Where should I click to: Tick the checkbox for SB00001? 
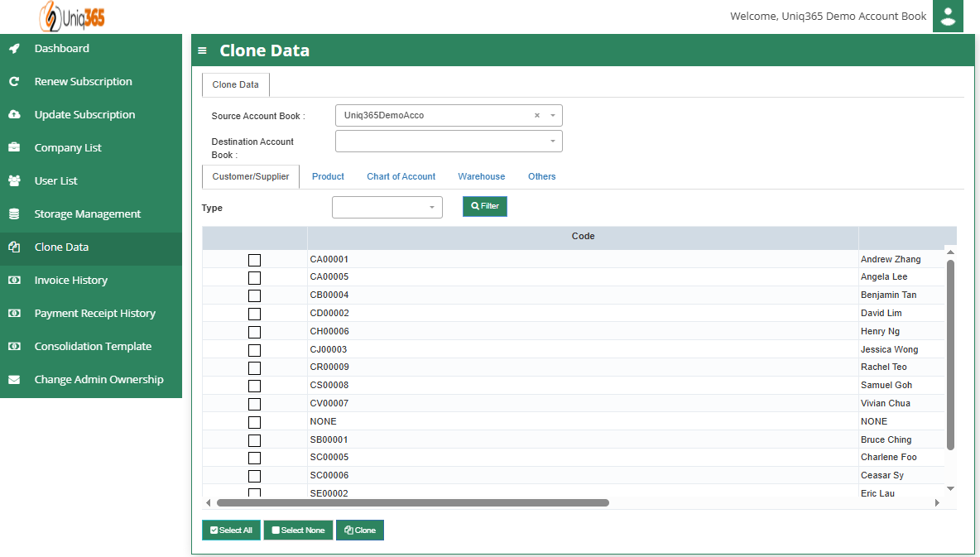pyautogui.click(x=254, y=440)
